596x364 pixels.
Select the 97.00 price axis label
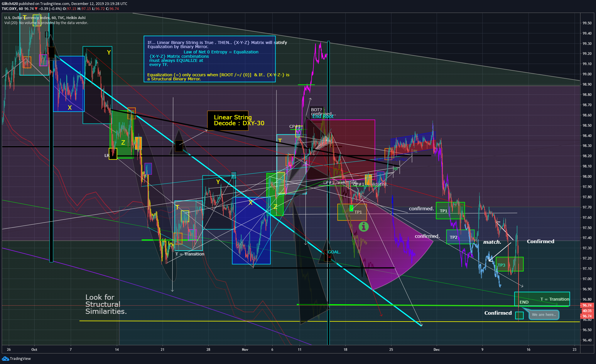pos(587,279)
